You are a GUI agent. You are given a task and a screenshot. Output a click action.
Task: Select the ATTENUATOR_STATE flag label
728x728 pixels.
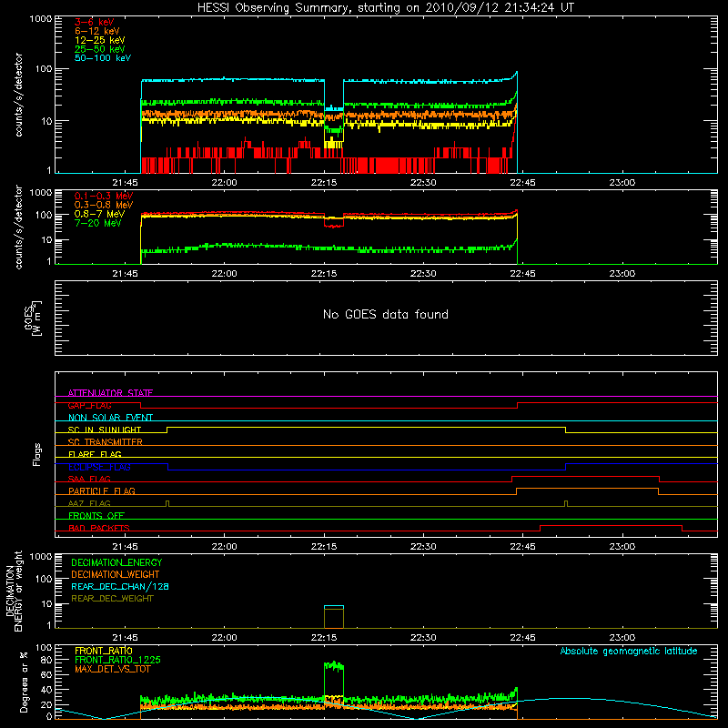110,393
